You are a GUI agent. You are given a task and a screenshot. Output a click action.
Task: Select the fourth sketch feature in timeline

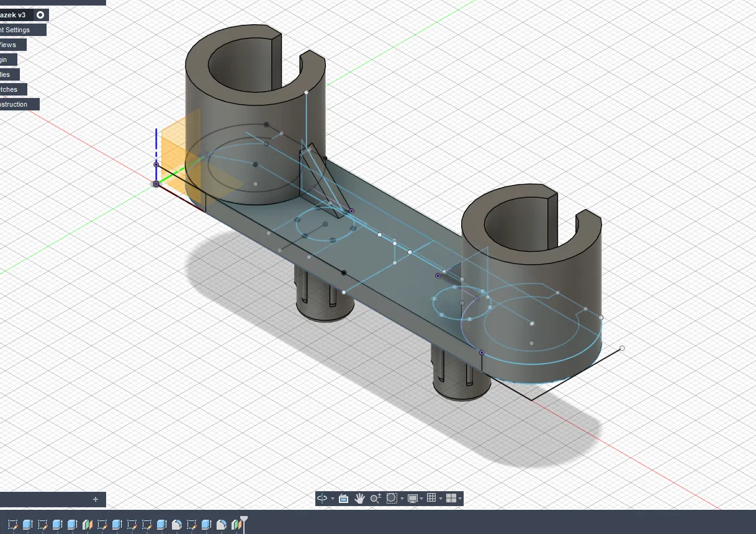coord(132,525)
